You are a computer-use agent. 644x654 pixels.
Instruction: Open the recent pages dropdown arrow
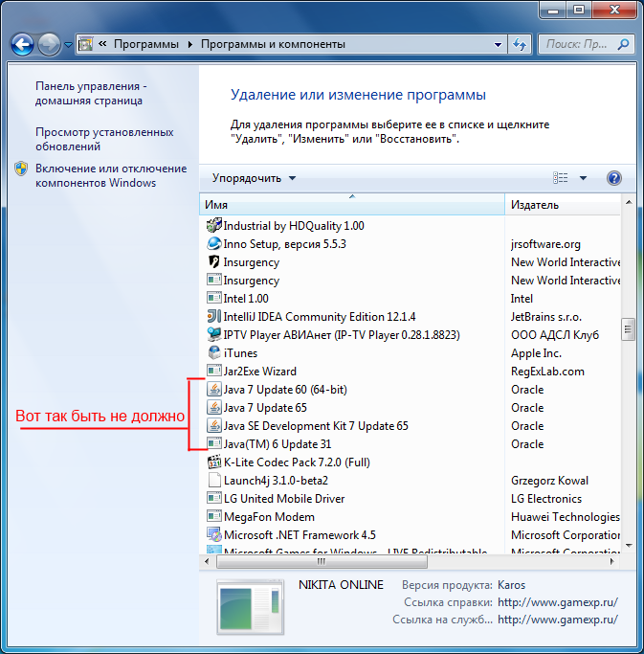pyautogui.click(x=68, y=45)
